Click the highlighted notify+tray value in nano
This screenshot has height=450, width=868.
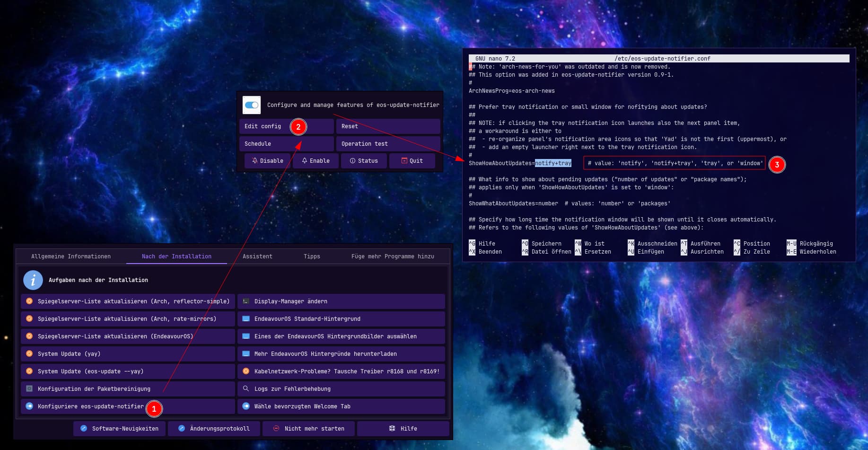(553, 163)
